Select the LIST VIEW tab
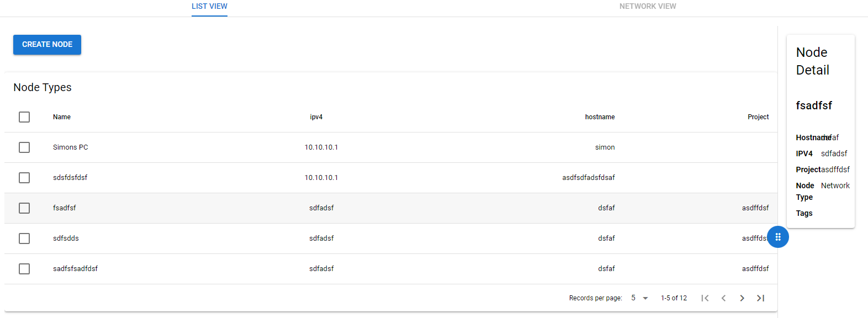This screenshot has width=868, height=318. tap(209, 6)
